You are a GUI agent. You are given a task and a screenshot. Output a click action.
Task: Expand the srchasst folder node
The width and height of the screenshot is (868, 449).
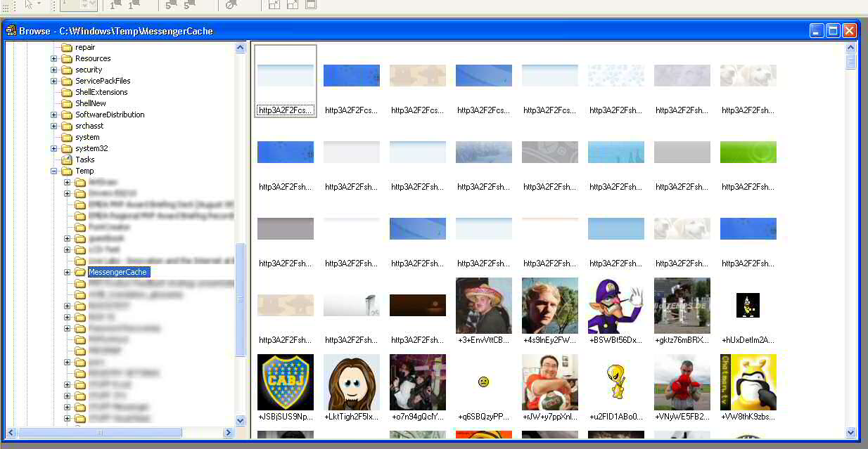[54, 126]
